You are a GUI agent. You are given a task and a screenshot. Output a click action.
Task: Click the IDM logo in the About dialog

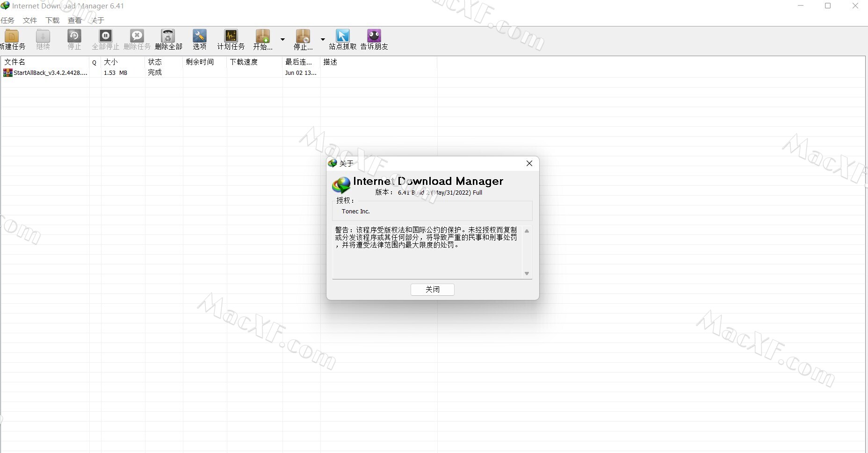click(x=341, y=185)
